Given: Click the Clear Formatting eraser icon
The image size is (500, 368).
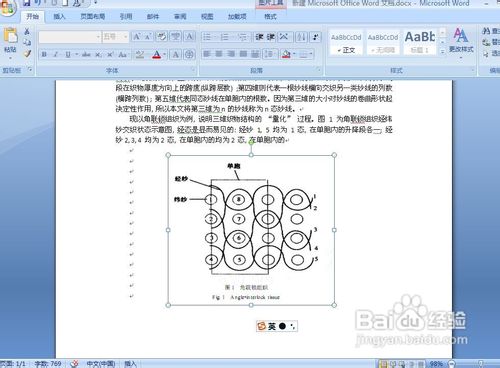Looking at the screenshot, I should click(162, 36).
